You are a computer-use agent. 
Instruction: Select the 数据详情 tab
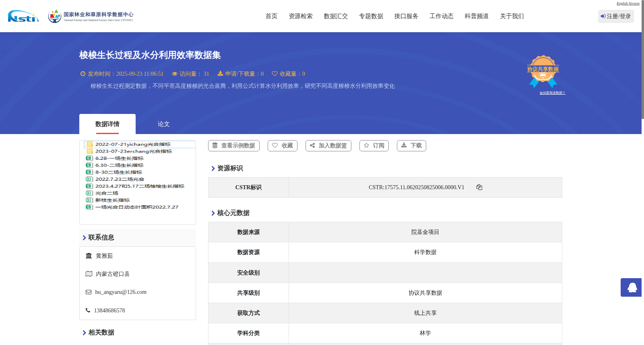(107, 124)
